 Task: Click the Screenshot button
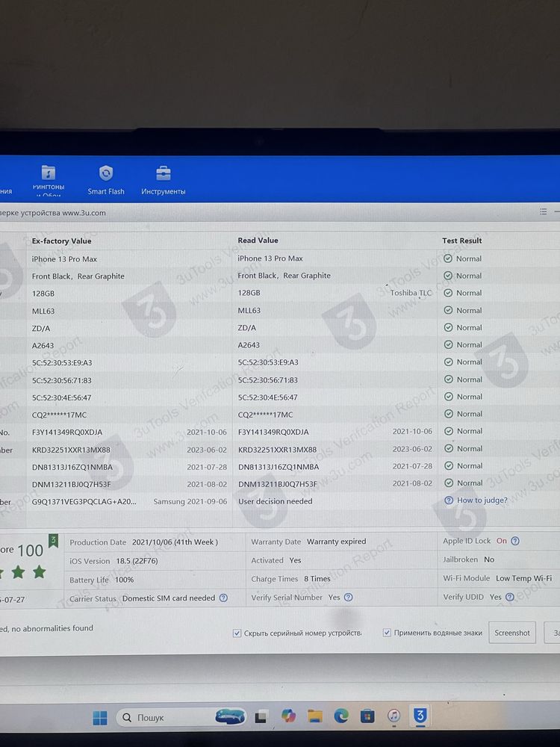512,633
